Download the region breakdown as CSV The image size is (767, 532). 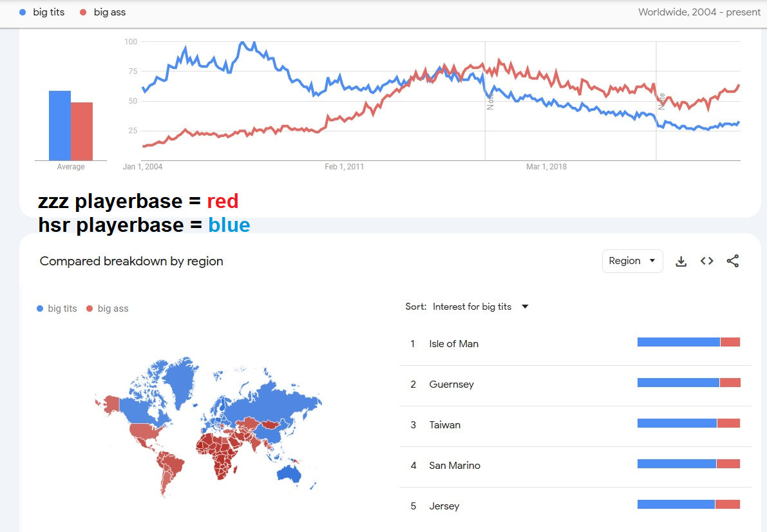(x=681, y=261)
